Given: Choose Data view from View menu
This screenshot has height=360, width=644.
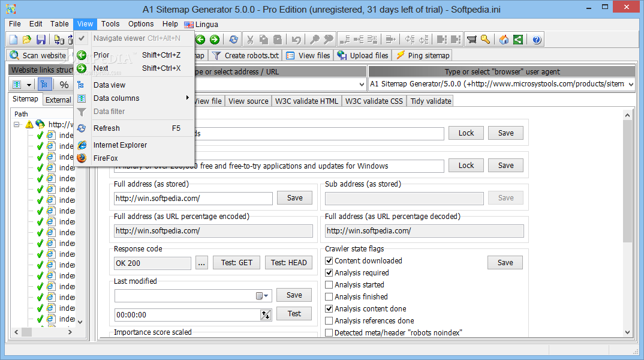Looking at the screenshot, I should [x=134, y=85].
